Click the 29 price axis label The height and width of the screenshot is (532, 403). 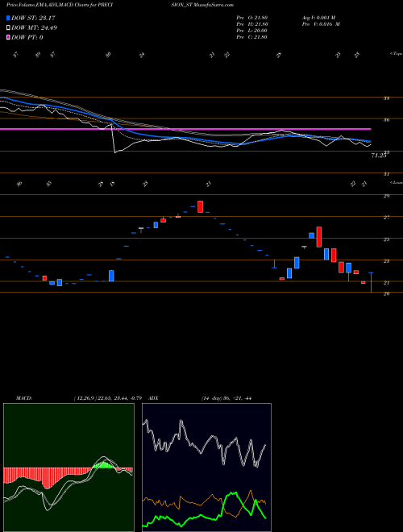386,196
